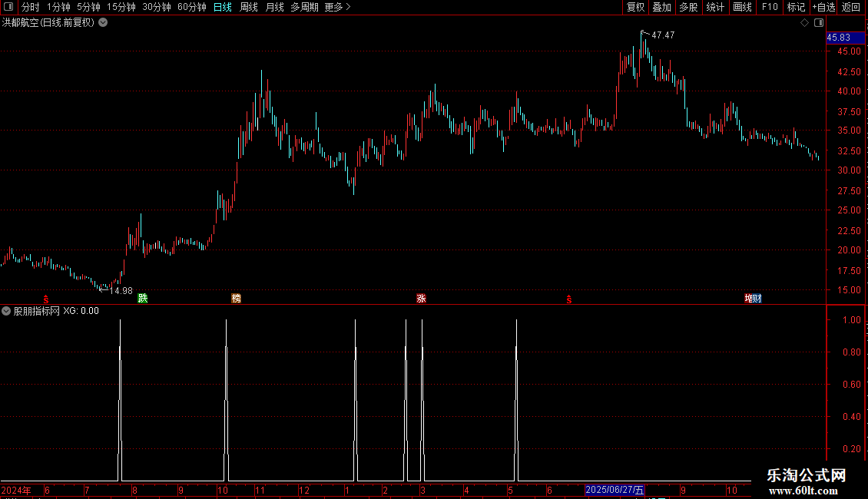Click the 增 marker icon

click(x=748, y=298)
